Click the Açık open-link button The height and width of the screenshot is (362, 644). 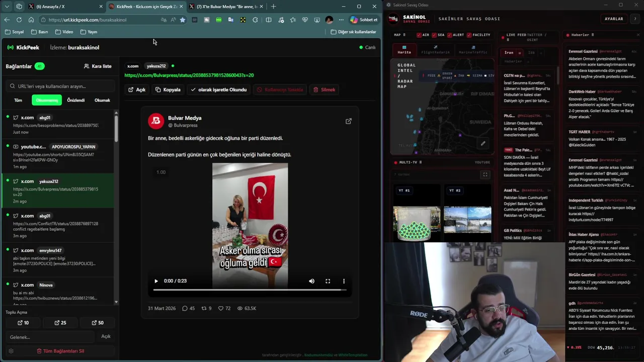tap(137, 89)
